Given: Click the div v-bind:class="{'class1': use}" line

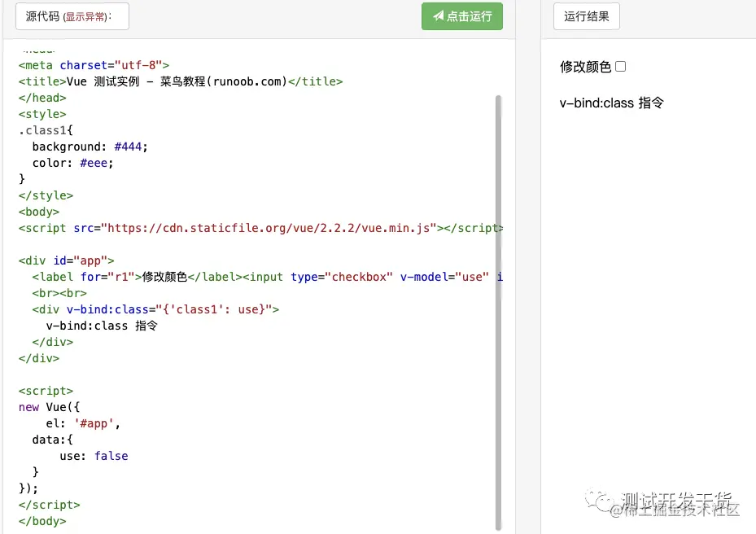Looking at the screenshot, I should pos(155,309).
